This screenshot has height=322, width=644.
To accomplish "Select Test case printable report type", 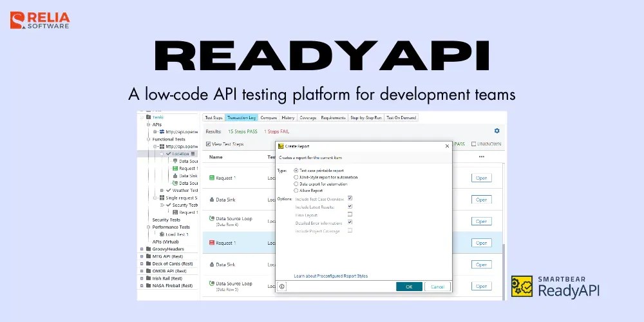I will coord(296,171).
